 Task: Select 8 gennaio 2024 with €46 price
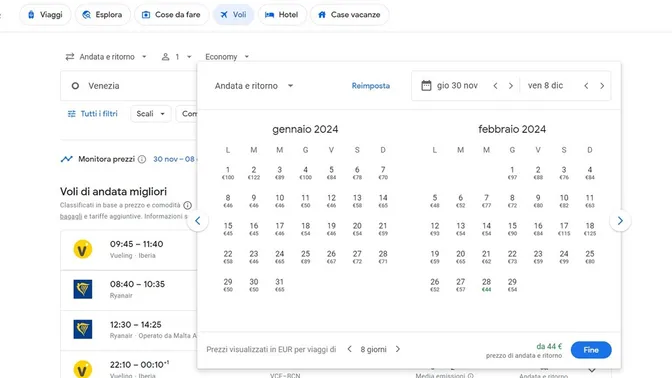pyautogui.click(x=228, y=201)
